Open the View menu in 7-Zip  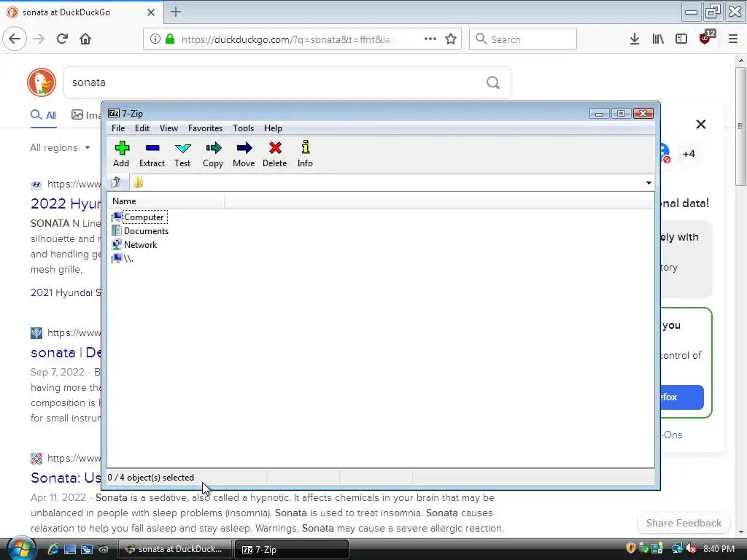[x=169, y=128]
